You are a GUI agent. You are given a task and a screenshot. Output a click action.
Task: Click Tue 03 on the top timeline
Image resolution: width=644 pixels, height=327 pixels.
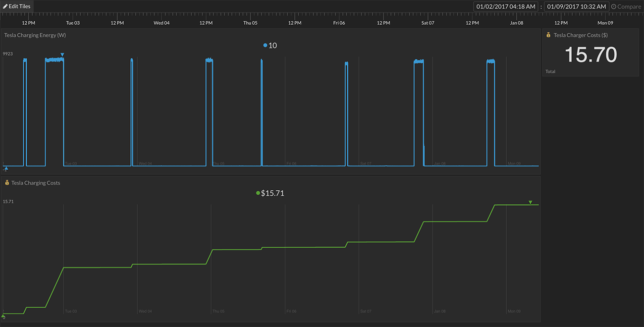click(x=73, y=23)
